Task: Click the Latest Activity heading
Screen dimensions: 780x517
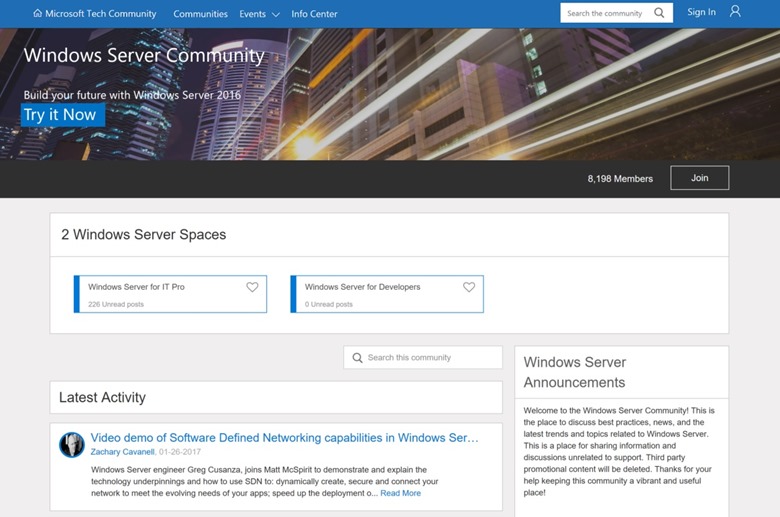Action: click(102, 397)
